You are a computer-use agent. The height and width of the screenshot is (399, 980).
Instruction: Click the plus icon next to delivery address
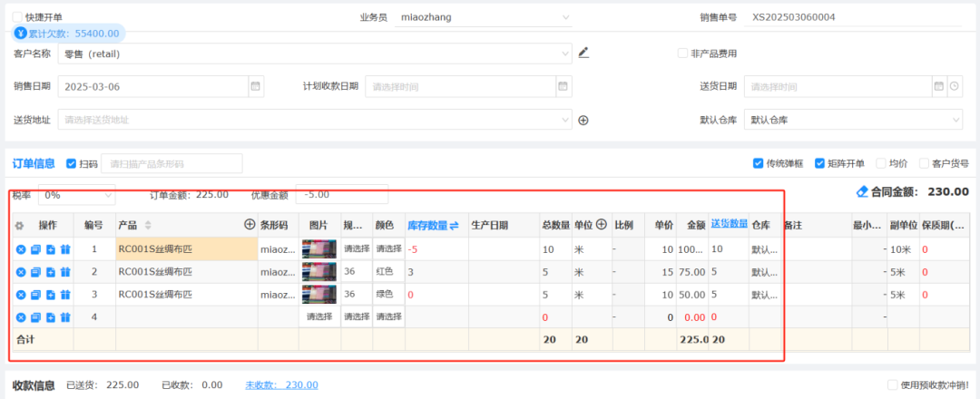coord(583,120)
